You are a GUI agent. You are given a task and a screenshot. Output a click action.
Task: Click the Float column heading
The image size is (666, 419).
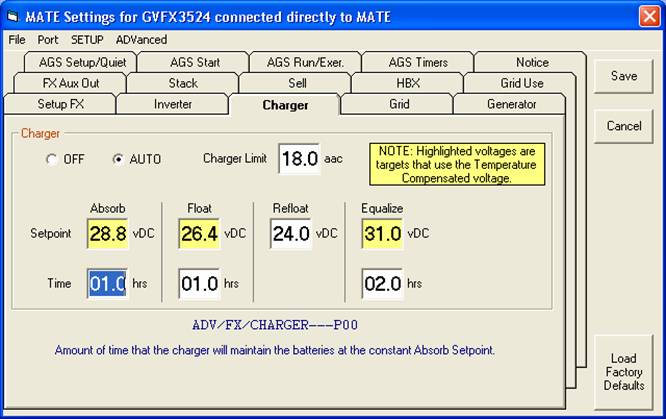tap(199, 209)
